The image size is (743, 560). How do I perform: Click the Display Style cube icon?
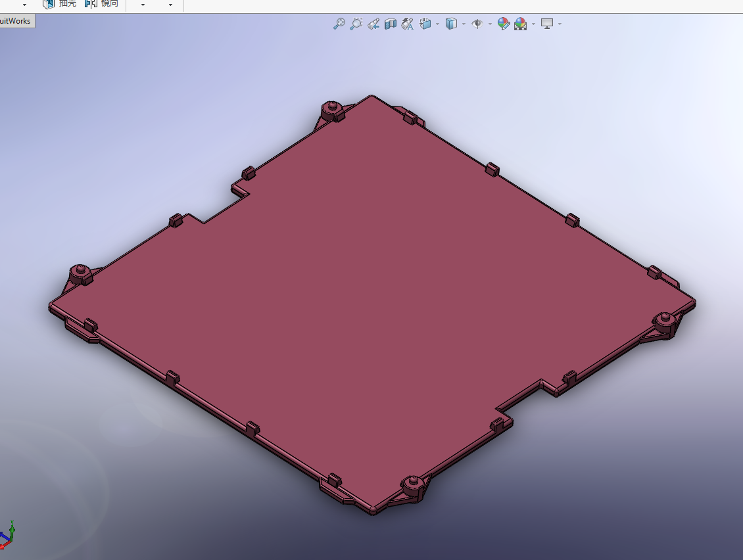point(451,24)
